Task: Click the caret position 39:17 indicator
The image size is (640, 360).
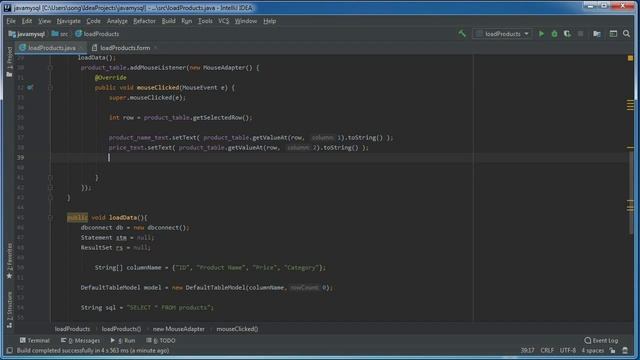Action: pyautogui.click(x=527, y=351)
